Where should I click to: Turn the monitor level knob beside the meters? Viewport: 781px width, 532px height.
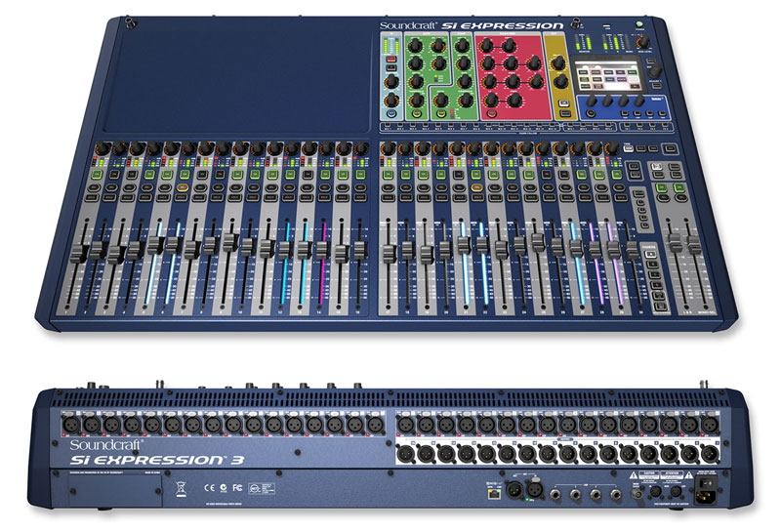pos(644,42)
